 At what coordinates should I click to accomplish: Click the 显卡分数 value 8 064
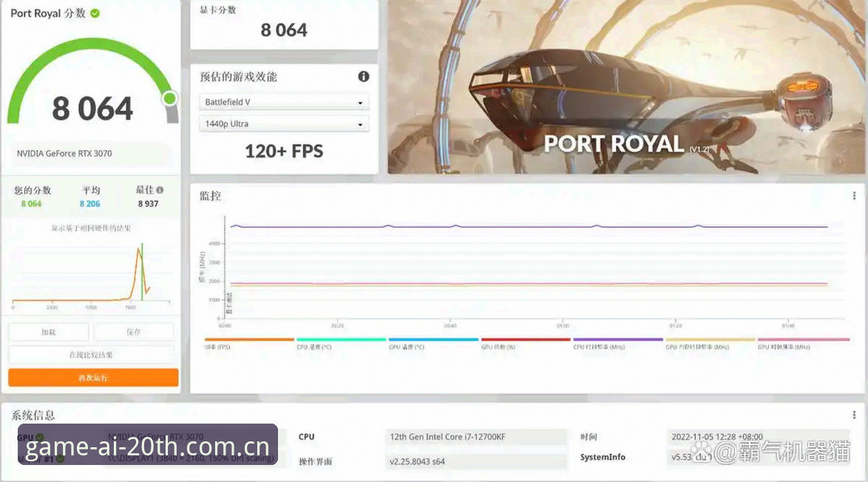pos(284,30)
